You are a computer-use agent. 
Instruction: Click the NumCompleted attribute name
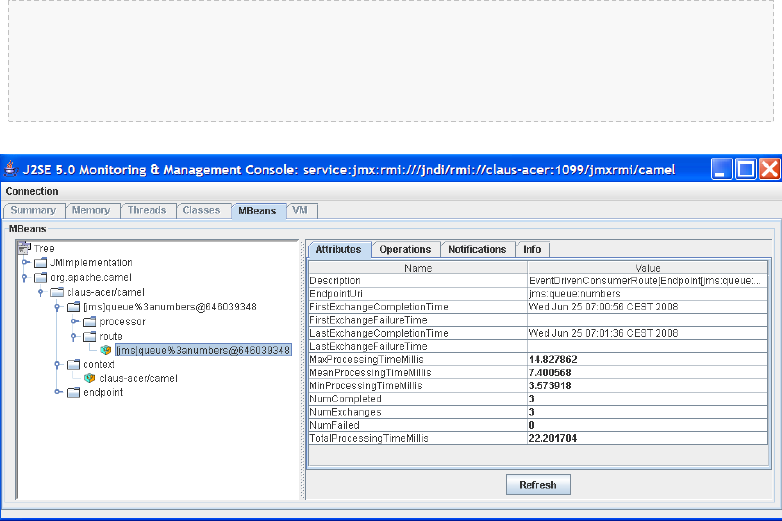pyautogui.click(x=346, y=399)
